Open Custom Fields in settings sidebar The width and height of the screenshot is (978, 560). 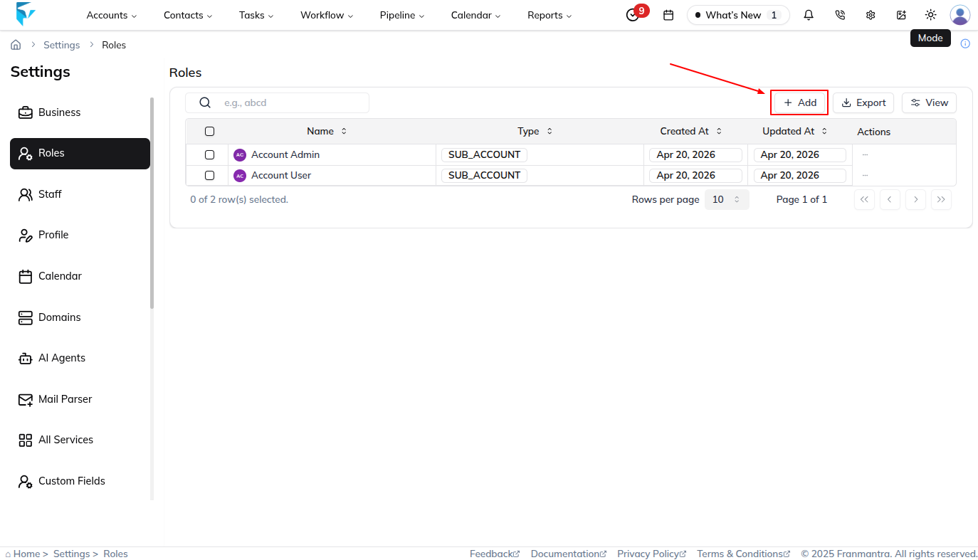(80, 481)
